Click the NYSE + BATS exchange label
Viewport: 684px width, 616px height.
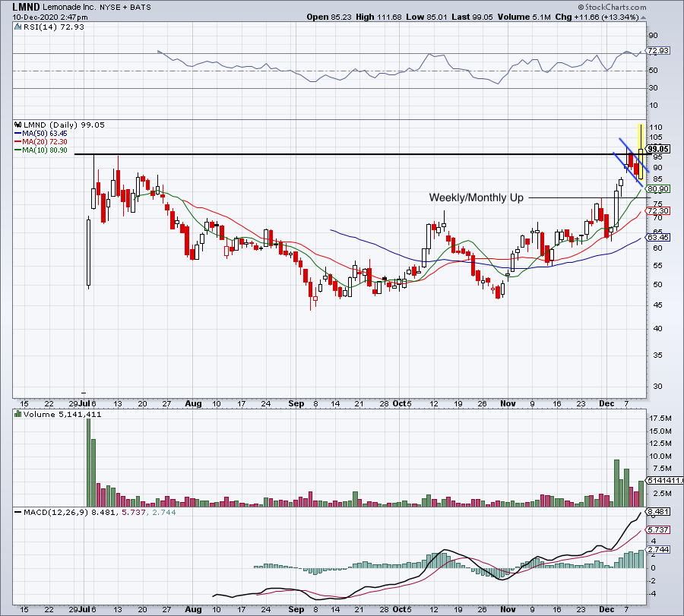(x=125, y=8)
